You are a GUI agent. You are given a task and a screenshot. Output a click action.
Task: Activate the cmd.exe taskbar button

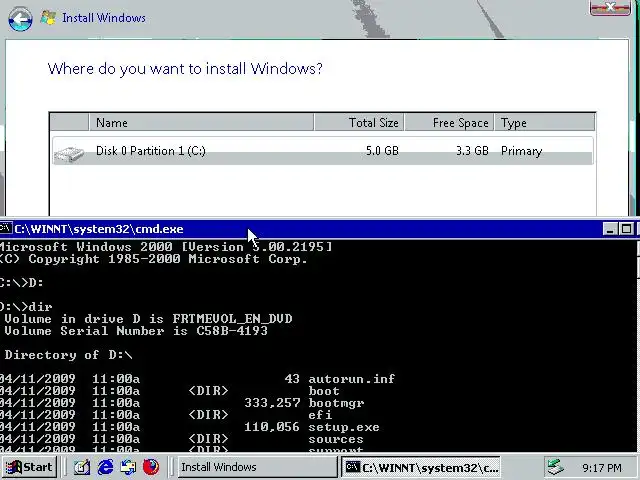click(421, 467)
